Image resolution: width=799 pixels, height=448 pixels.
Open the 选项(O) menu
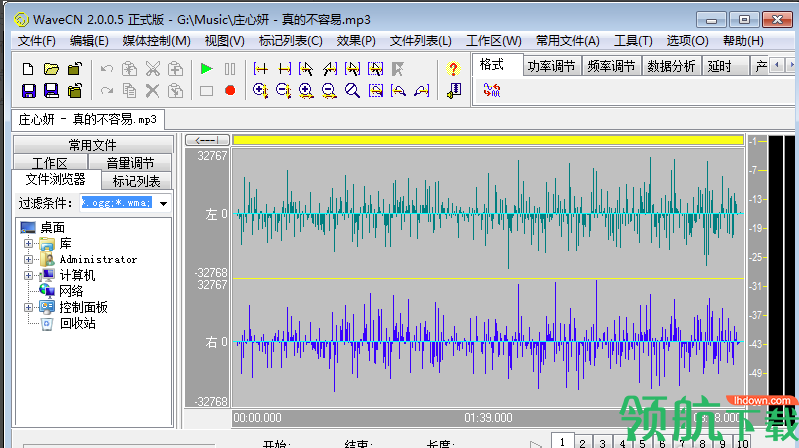[x=687, y=41]
